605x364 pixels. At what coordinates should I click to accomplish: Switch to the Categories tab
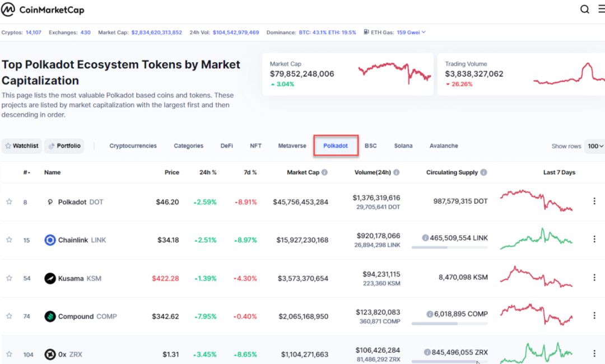click(188, 146)
